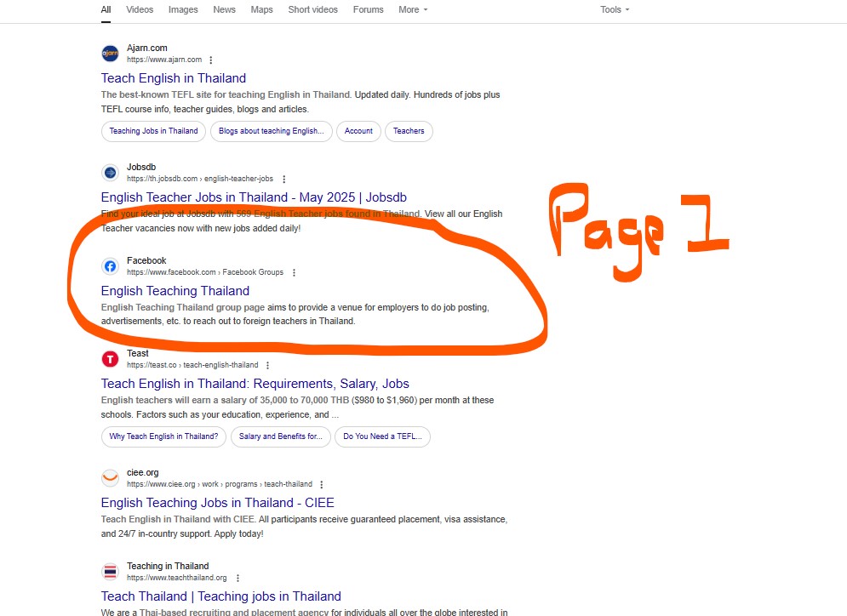
Task: Open Teach English in Thailand: Requirements, Salary link
Action: coord(255,384)
